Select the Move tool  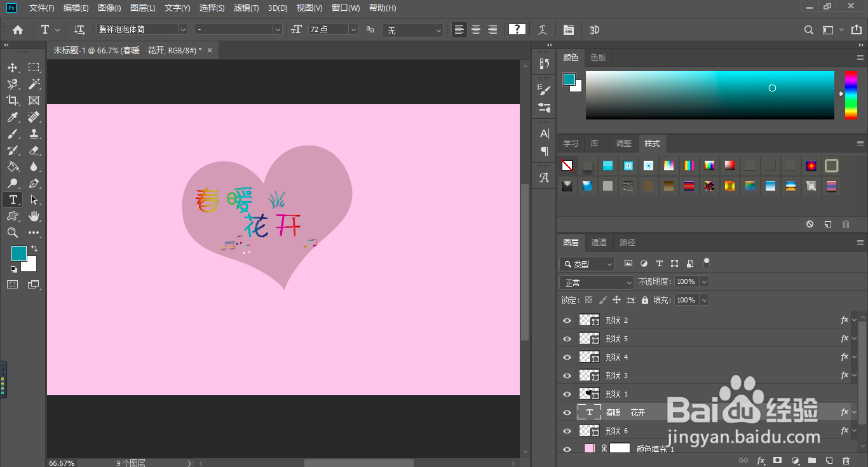(13, 67)
